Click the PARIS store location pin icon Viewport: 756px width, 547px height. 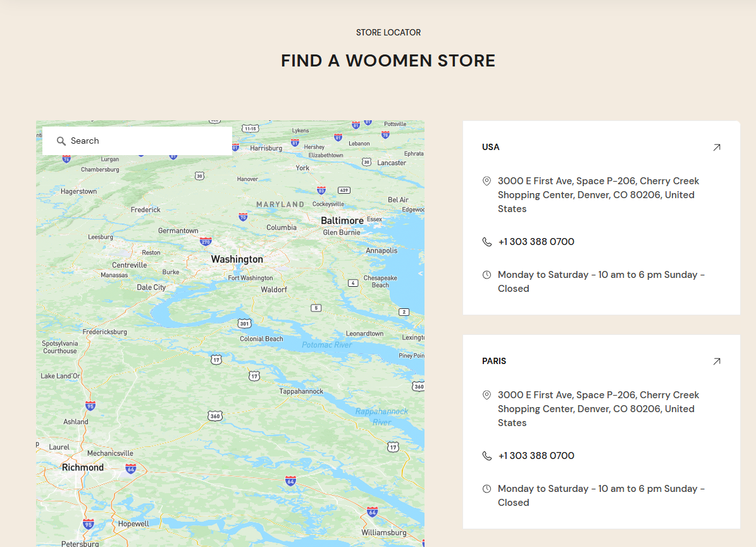[486, 395]
